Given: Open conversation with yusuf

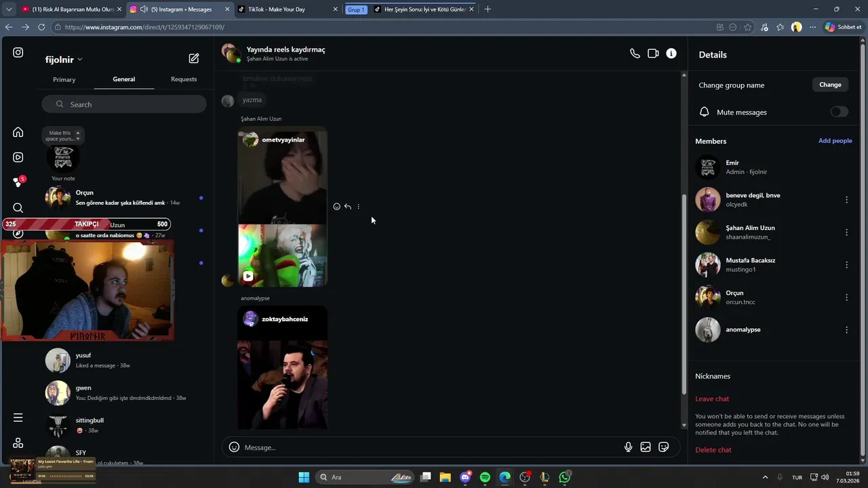Looking at the screenshot, I should click(x=125, y=361).
